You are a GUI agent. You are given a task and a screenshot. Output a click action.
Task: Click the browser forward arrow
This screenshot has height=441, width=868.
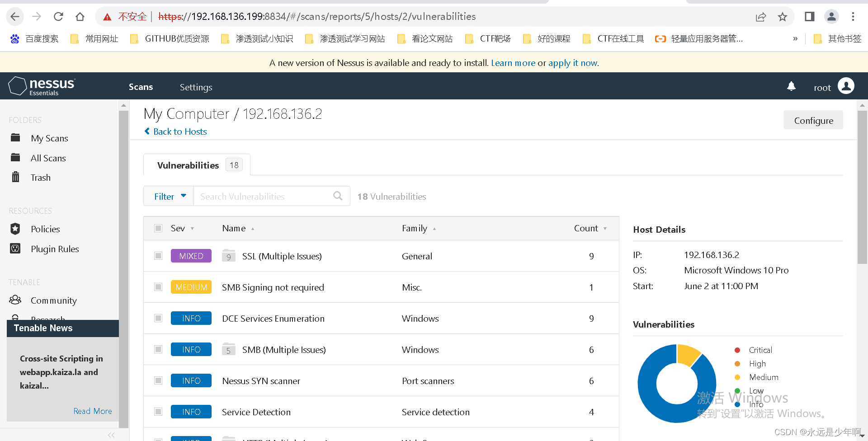37,17
